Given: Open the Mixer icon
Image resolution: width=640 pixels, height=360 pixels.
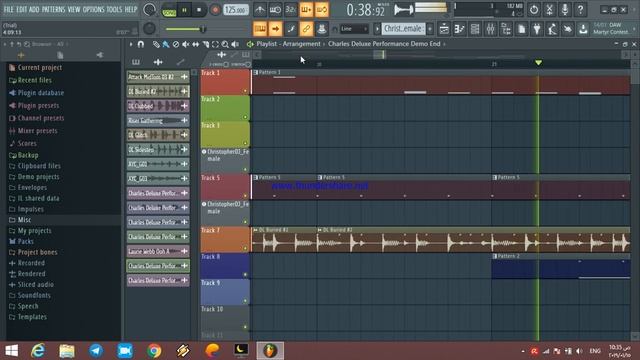Looking at the screenshot, I should pyautogui.click(x=491, y=29).
